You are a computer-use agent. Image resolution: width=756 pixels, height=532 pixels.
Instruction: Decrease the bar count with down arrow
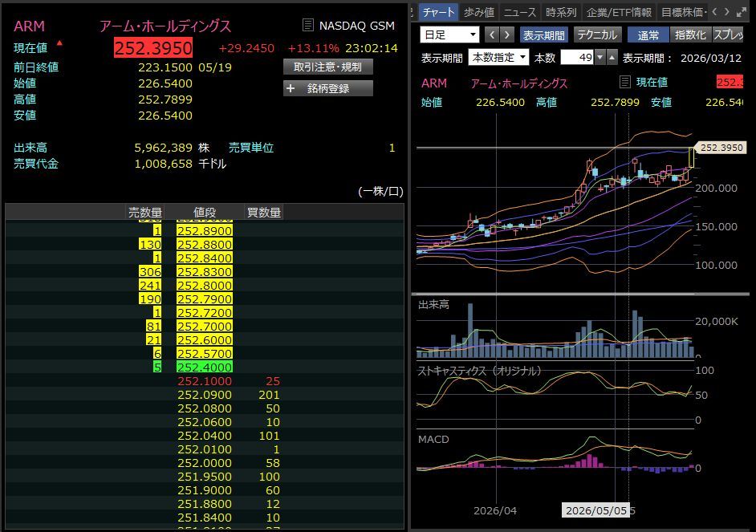(600, 57)
